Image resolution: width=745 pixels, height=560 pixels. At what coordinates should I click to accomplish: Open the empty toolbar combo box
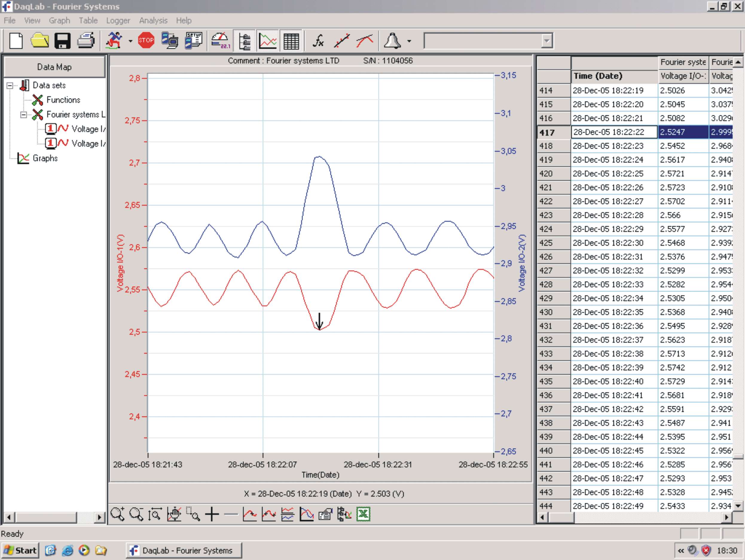pos(546,41)
